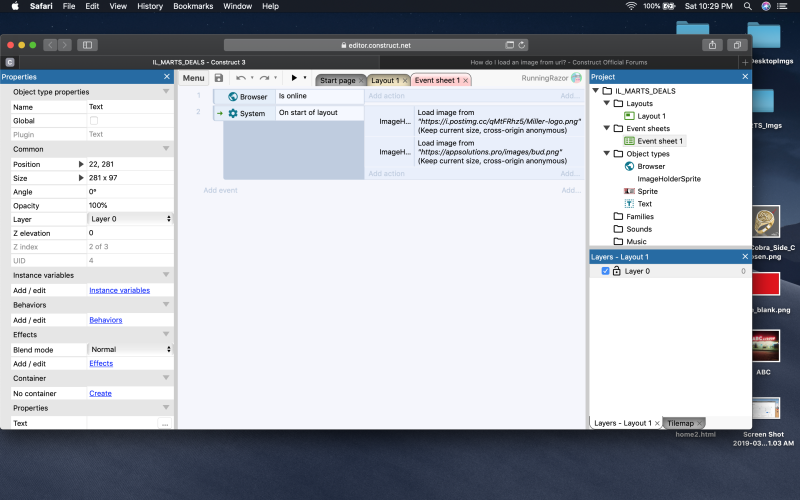Expand the Size property triangle
The image size is (800, 500).
[81, 178]
